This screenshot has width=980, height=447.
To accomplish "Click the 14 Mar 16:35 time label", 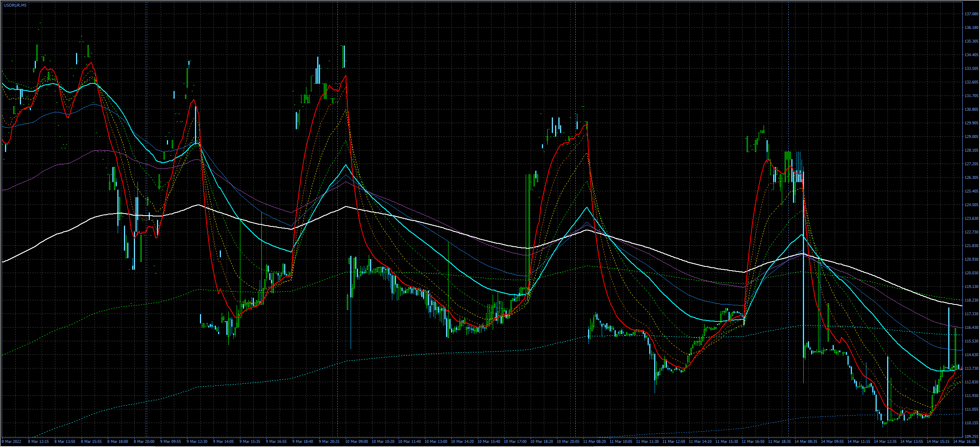I will (x=964, y=442).
